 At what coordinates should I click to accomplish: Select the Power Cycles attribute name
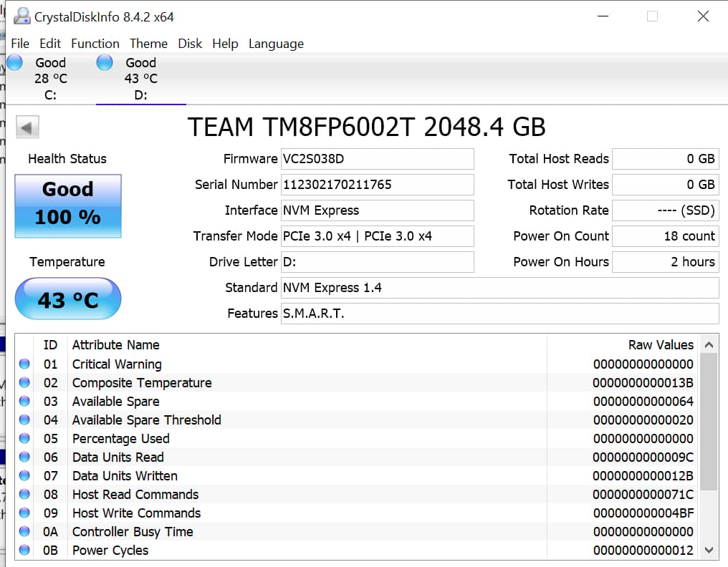point(110,551)
